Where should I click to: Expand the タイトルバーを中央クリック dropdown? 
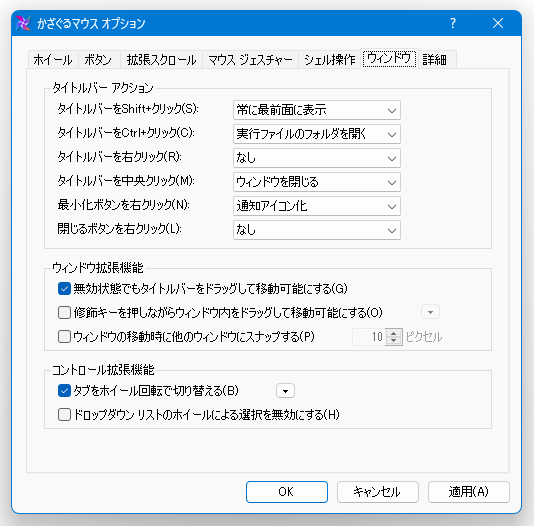(x=317, y=182)
